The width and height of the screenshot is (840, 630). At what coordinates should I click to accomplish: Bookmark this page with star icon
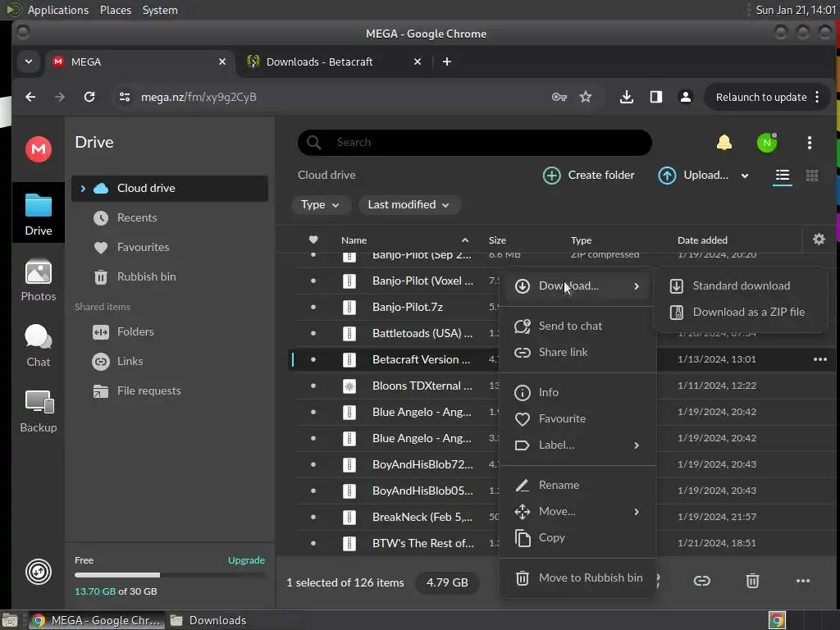pos(586,97)
